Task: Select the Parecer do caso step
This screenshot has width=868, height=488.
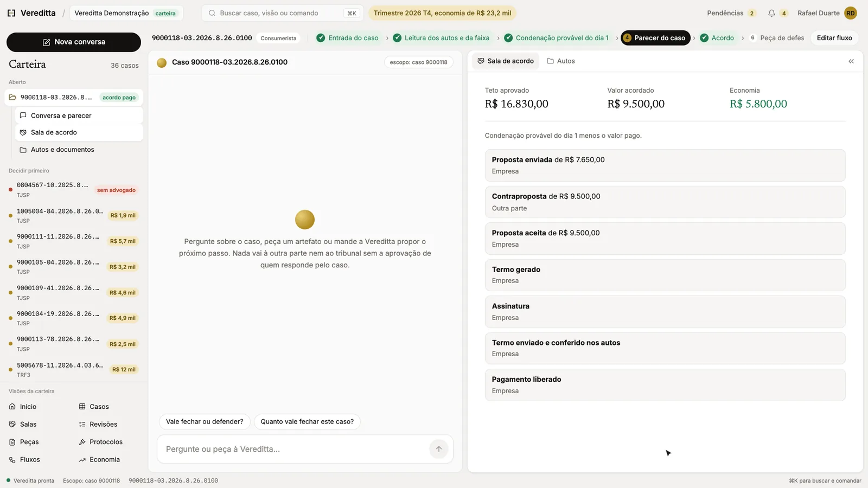Action: pyautogui.click(x=655, y=38)
